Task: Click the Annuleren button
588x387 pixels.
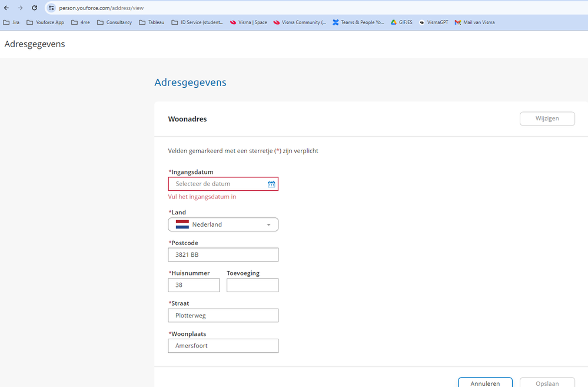Action: click(x=485, y=382)
